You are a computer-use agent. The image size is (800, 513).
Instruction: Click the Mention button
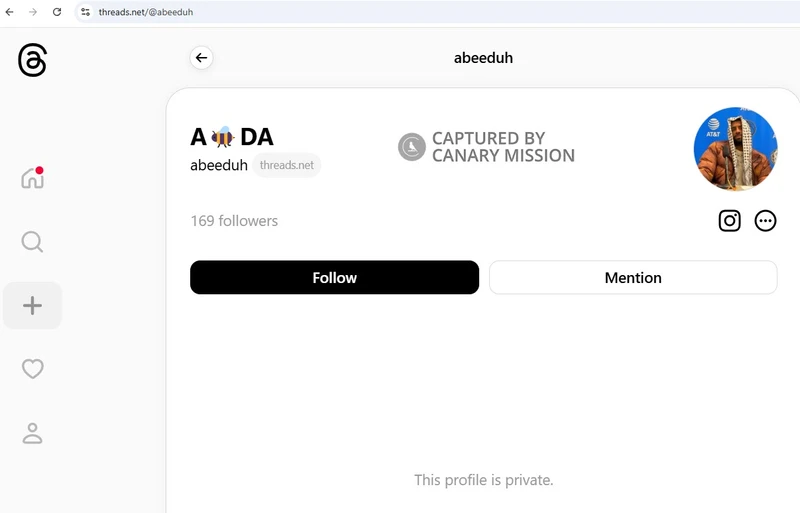point(633,277)
